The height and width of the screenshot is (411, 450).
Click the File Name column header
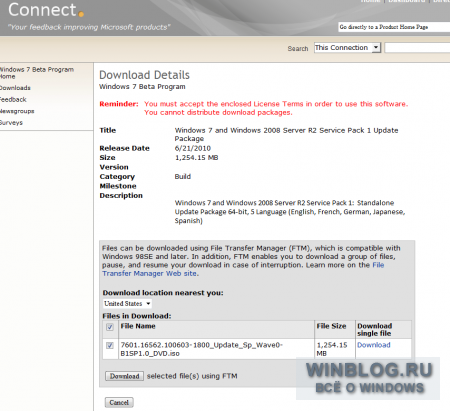coord(138,326)
